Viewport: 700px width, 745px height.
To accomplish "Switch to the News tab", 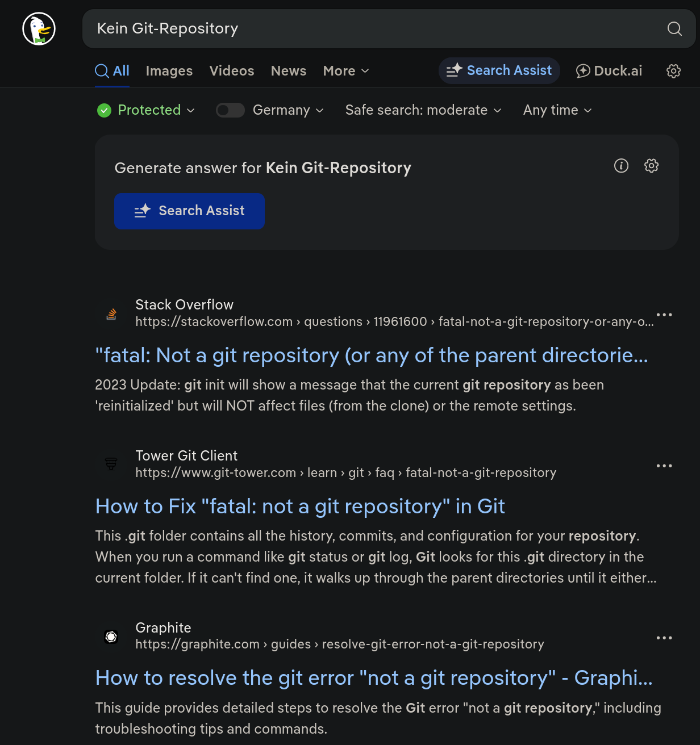I will coord(288,71).
